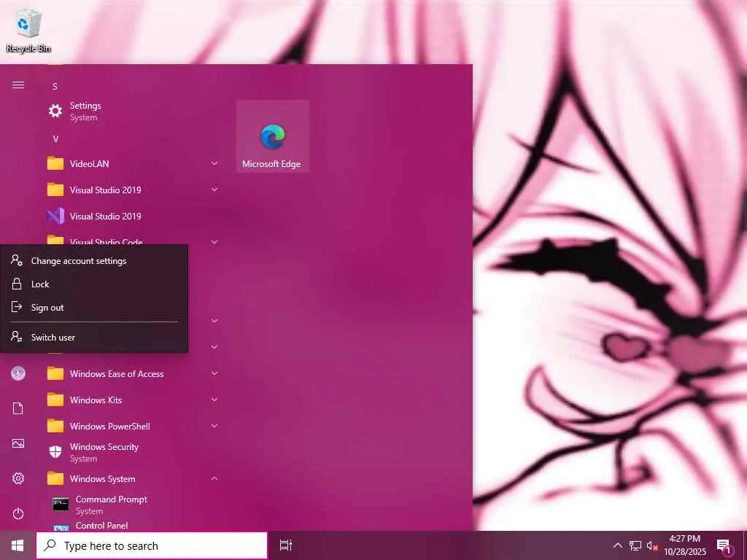Collapse the Windows System folder
Screen dimensions: 747x560
(x=133, y=478)
